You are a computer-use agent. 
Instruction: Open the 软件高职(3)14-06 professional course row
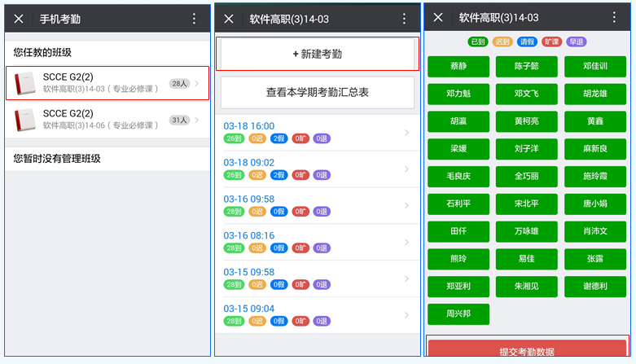coord(107,120)
